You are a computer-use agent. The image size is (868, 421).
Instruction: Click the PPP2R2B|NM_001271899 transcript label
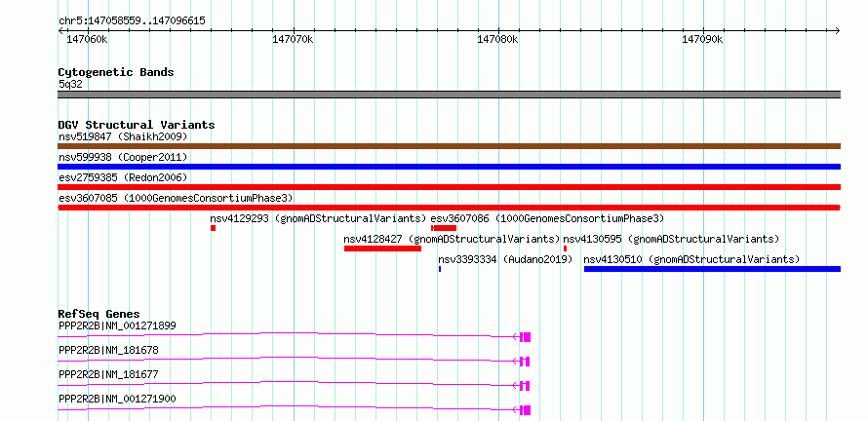(x=117, y=325)
